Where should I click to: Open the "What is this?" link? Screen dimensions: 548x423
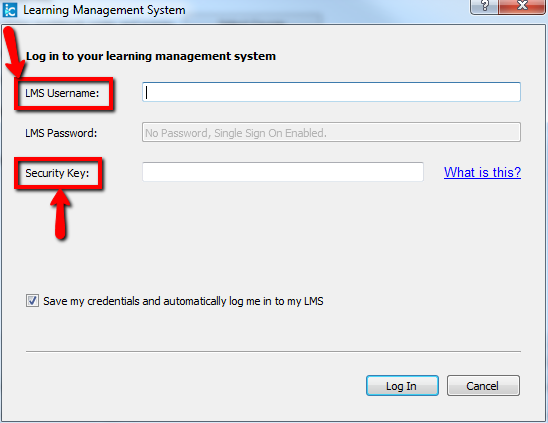point(482,172)
